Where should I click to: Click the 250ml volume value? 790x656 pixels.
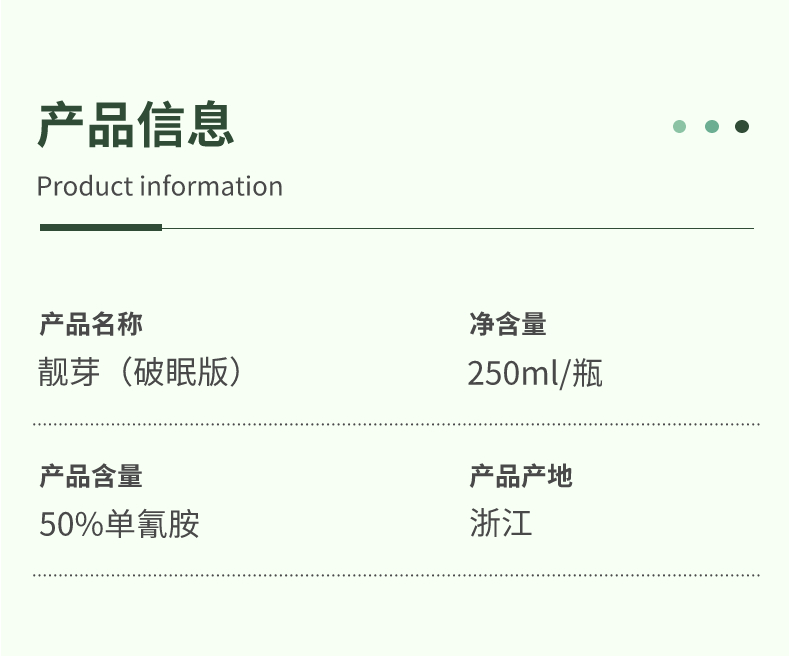(x=513, y=374)
